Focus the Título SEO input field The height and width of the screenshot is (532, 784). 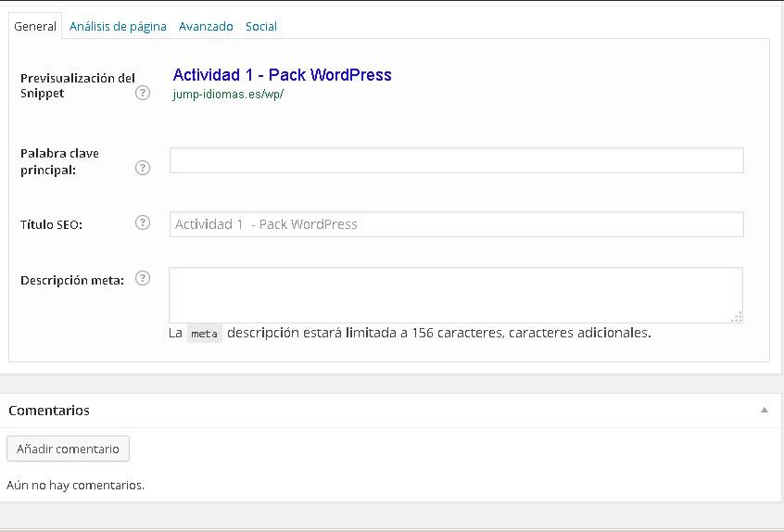tap(457, 224)
